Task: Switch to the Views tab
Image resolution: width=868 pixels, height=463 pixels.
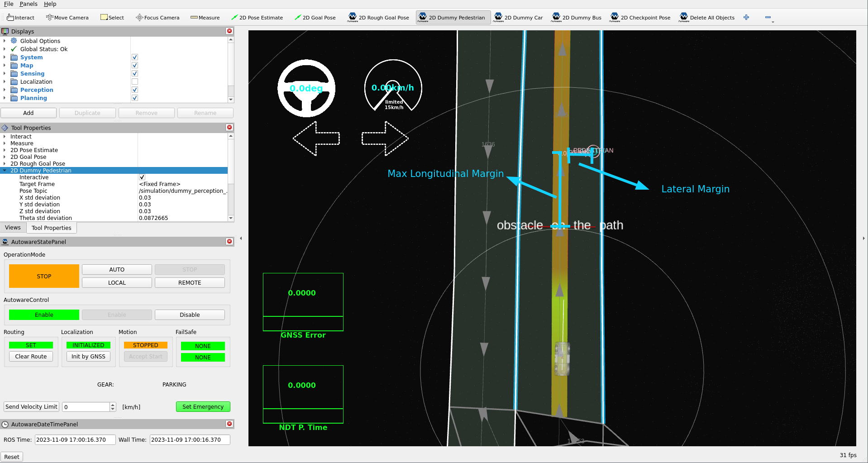Action: point(13,228)
